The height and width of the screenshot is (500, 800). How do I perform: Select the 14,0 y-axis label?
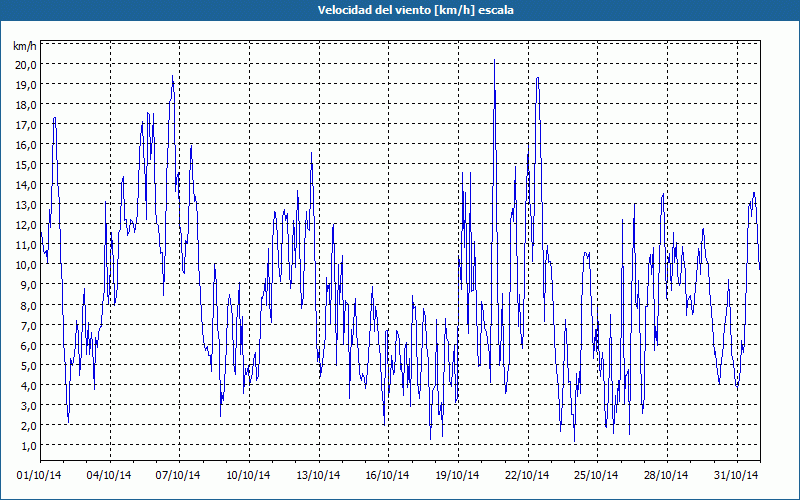pos(27,185)
